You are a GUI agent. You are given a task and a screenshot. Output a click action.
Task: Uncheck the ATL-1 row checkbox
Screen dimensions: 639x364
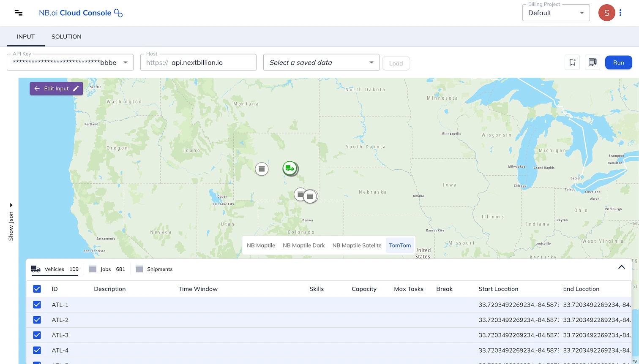coord(37,304)
